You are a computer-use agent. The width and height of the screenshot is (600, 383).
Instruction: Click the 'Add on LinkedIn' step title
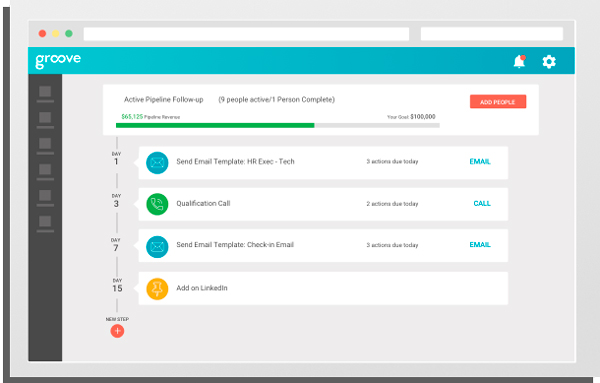pyautogui.click(x=202, y=288)
